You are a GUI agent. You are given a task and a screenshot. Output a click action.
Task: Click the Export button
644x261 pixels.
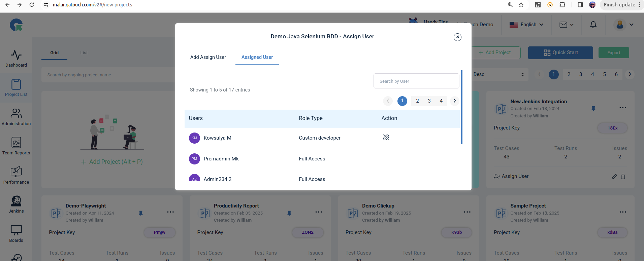pyautogui.click(x=614, y=53)
